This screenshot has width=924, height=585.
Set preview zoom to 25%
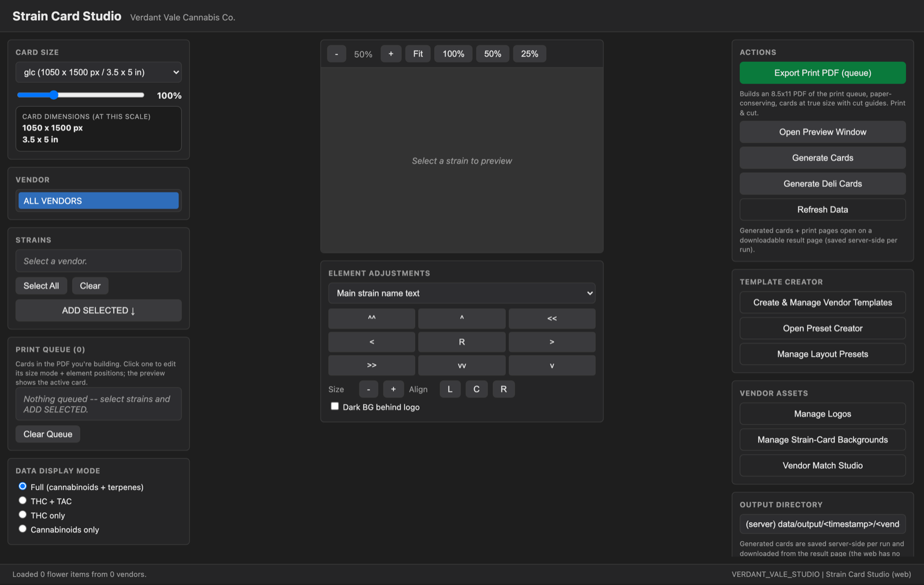[530, 54]
